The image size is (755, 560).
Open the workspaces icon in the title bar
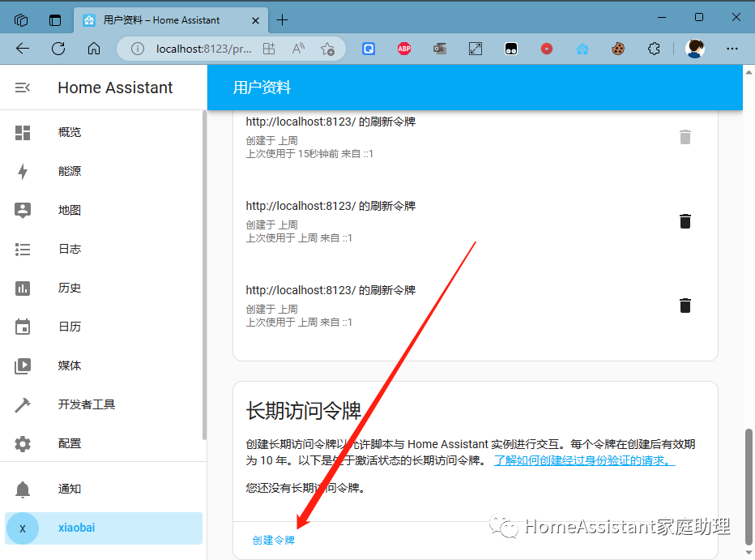click(21, 19)
